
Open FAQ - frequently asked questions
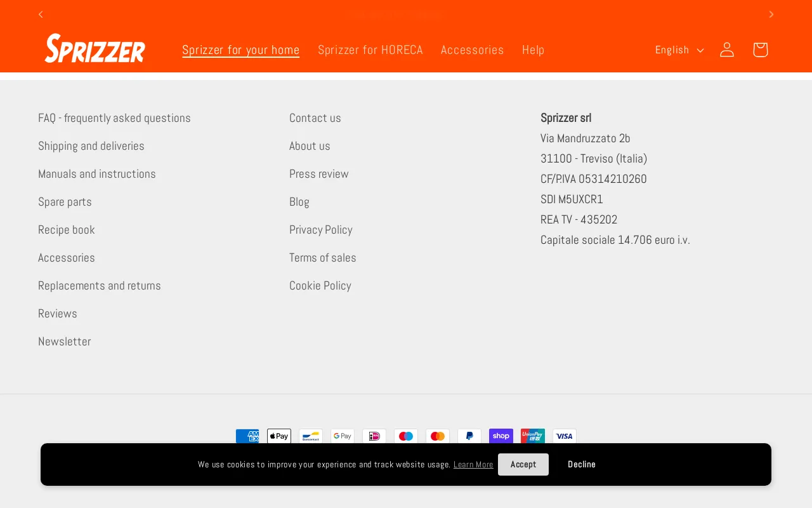point(114,118)
